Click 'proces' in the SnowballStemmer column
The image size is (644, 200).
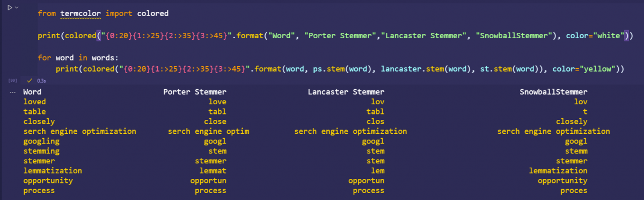pyautogui.click(x=574, y=190)
